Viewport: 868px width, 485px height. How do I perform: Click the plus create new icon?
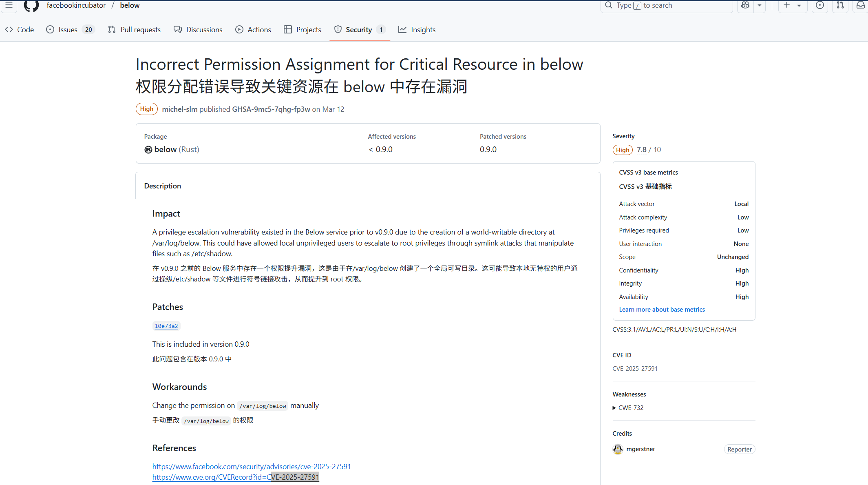pyautogui.click(x=786, y=5)
